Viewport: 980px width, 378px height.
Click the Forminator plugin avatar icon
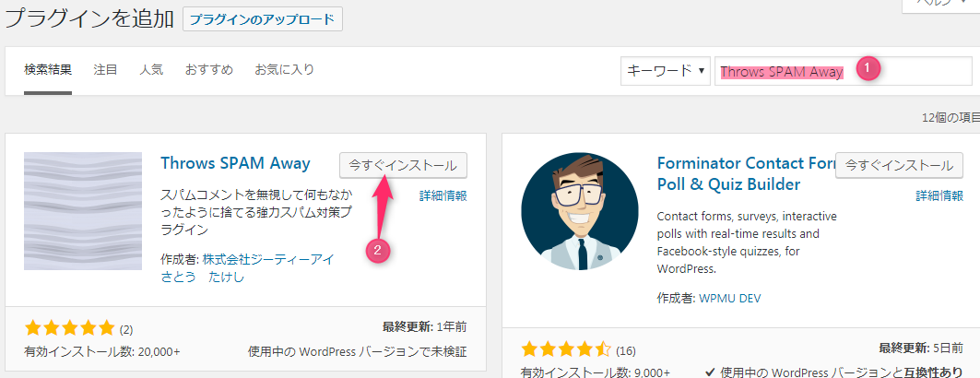(x=580, y=211)
